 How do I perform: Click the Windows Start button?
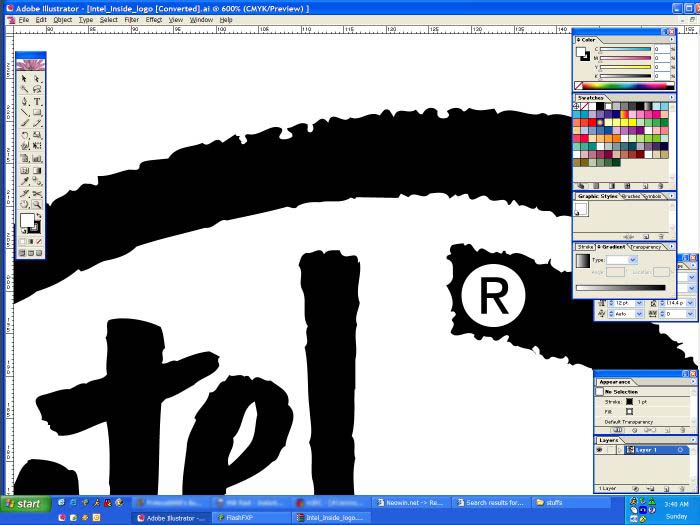(x=22, y=503)
